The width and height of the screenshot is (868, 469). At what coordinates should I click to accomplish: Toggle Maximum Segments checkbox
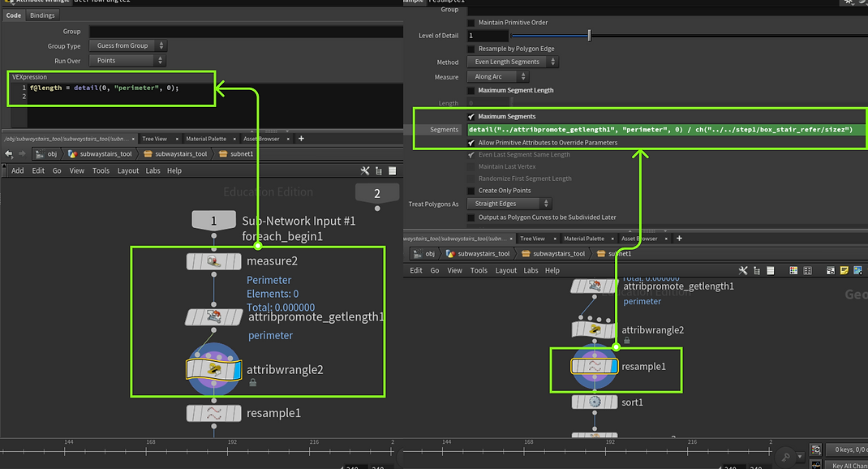471,116
